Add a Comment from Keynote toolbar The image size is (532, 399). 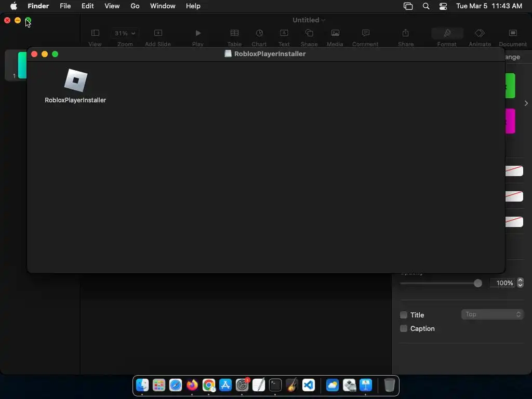coord(365,33)
